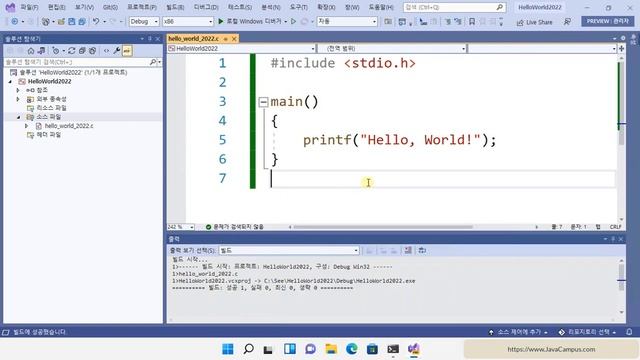Screen dimensions: 640x360
Task: Open the x86 platform dropdown
Action: tap(188, 21)
